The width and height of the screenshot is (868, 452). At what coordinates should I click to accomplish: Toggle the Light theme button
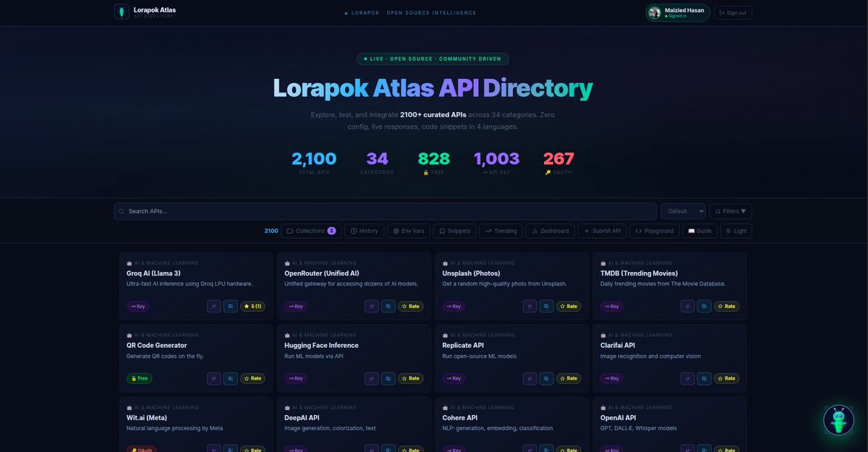pyautogui.click(x=736, y=231)
